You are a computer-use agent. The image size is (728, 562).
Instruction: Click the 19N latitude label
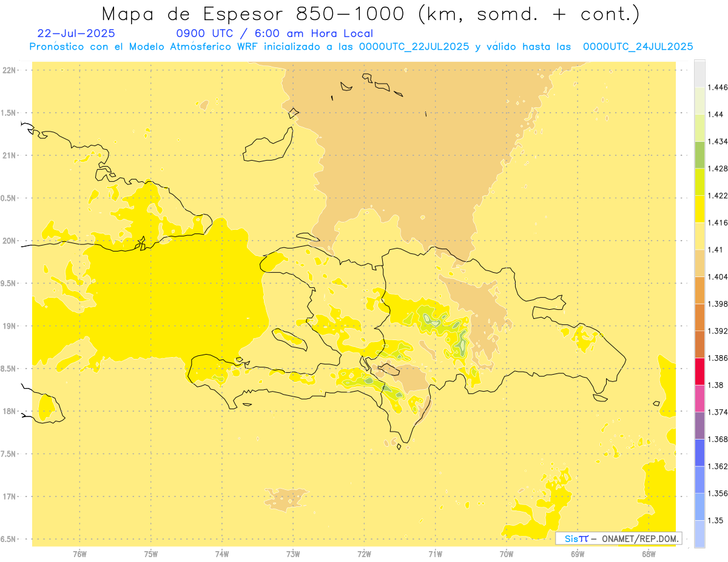tap(10, 326)
